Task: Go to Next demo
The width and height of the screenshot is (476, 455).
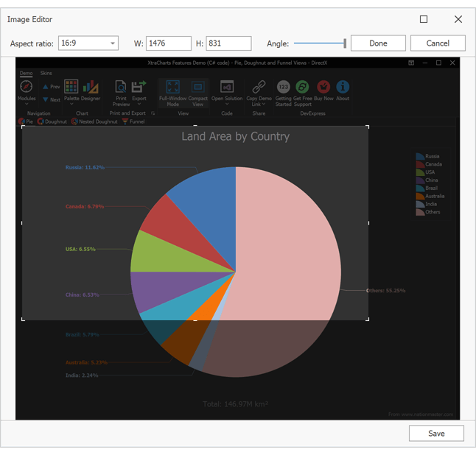Action: point(52,99)
